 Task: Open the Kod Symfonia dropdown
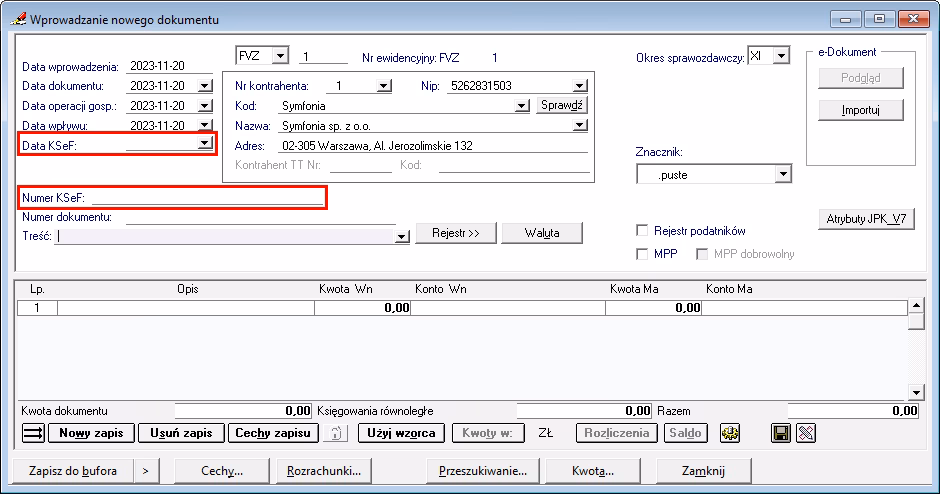[x=522, y=106]
